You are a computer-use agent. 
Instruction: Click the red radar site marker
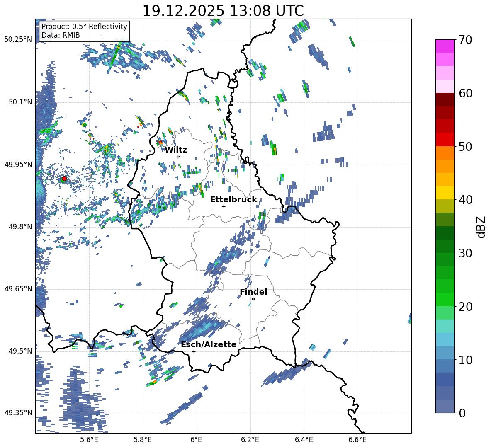[64, 179]
